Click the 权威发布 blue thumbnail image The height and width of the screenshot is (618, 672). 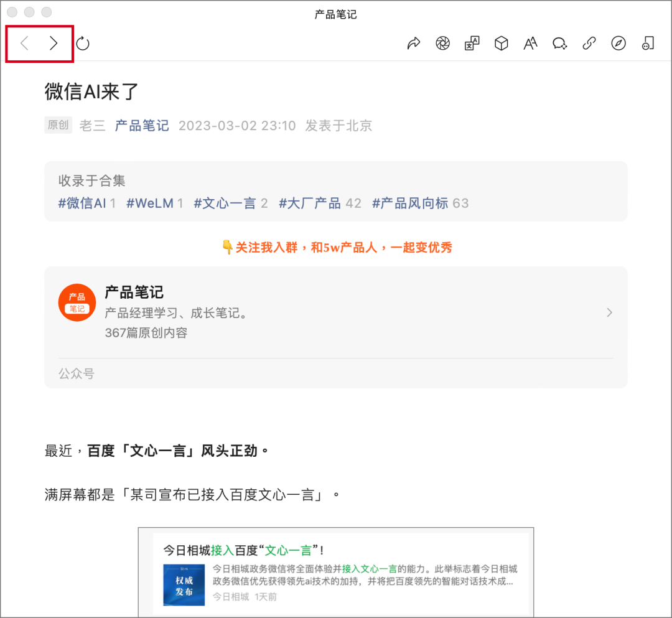pyautogui.click(x=184, y=585)
